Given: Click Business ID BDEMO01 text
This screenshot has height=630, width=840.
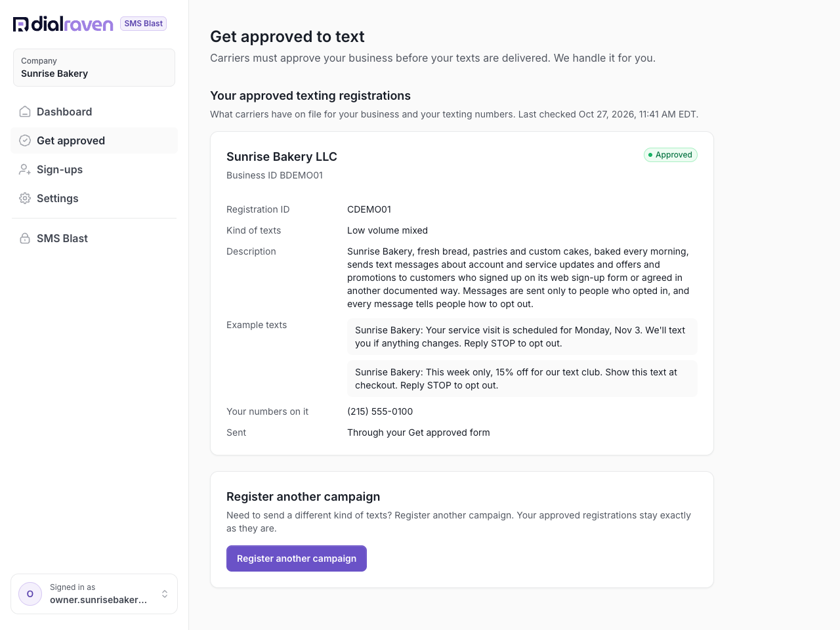Looking at the screenshot, I should pos(274,175).
